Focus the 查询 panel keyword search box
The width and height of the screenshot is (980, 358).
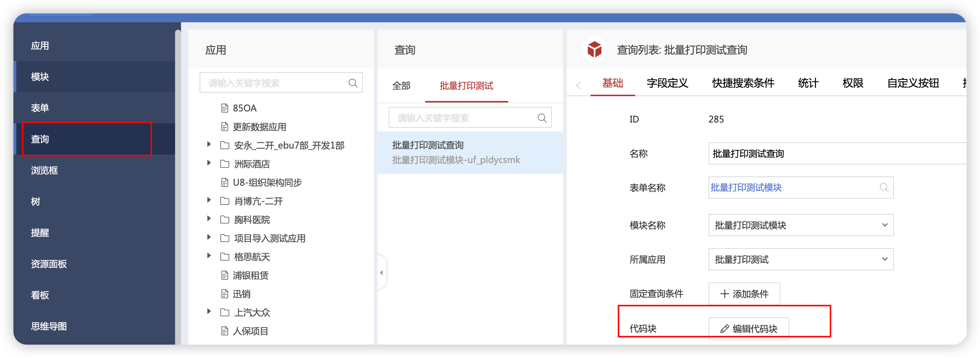coord(470,118)
